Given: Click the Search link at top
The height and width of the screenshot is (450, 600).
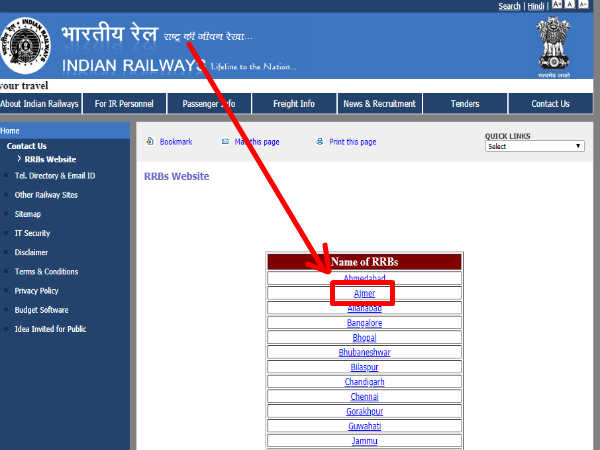Looking at the screenshot, I should [509, 6].
